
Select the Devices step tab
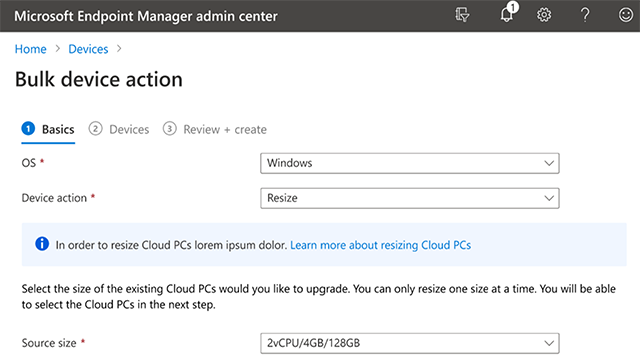pos(119,129)
